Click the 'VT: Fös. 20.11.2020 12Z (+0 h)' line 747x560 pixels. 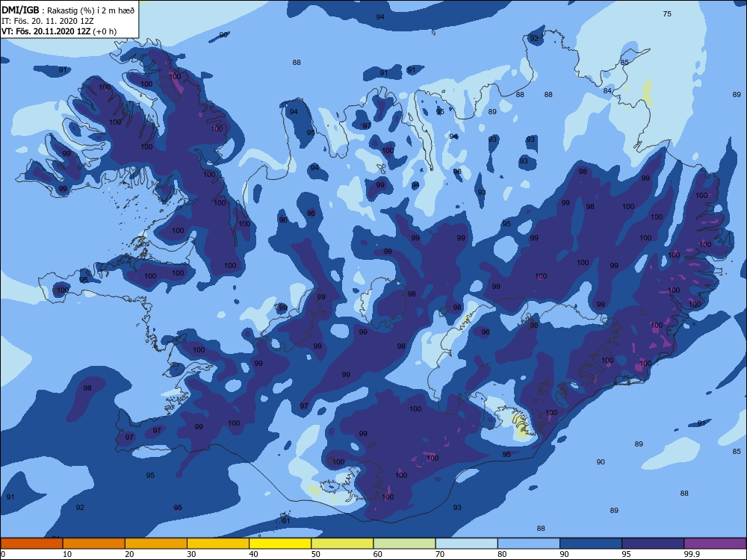pos(59,31)
